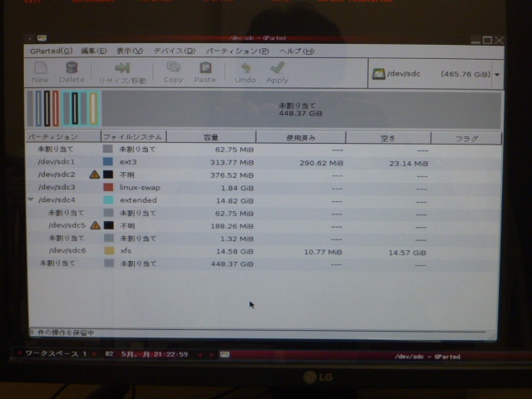532x399 pixels.
Task: Click the Paste partition toolbar icon
Action: coord(205,67)
